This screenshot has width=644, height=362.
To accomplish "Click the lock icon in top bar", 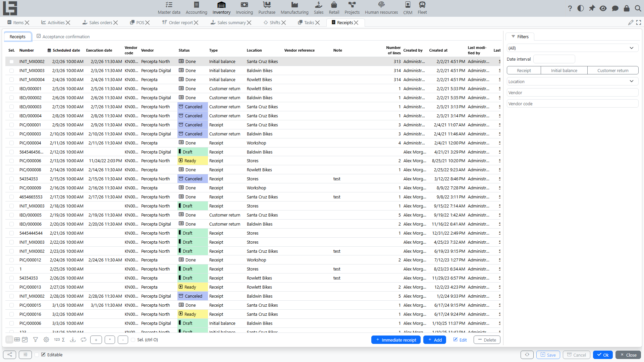I will (x=627, y=8).
